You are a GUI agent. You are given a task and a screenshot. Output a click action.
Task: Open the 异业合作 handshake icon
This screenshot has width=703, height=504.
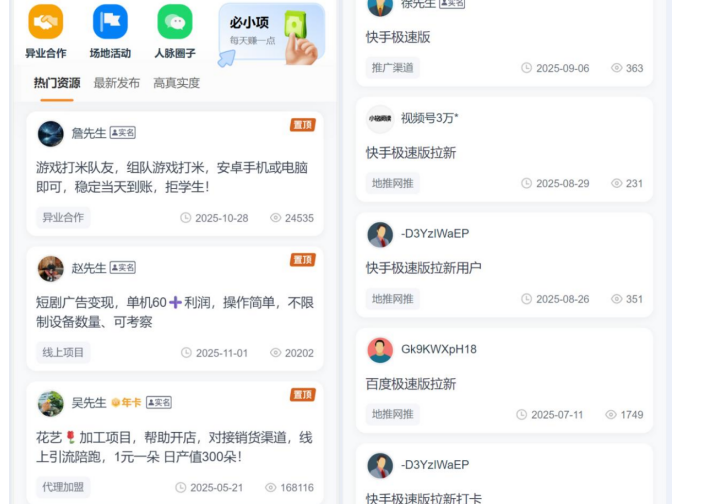(46, 22)
